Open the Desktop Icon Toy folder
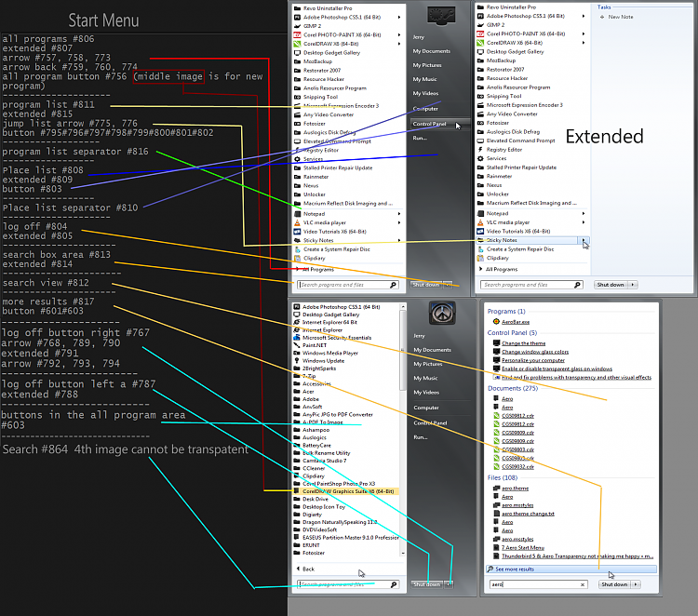This screenshot has width=698, height=616. click(319, 506)
